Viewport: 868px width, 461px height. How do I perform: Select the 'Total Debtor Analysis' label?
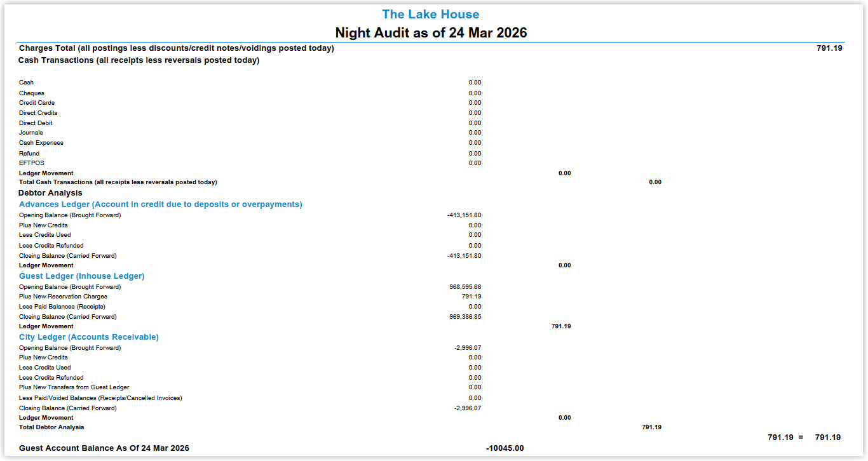51,427
